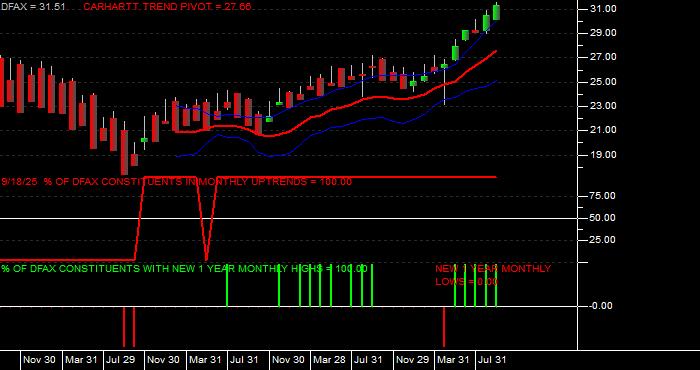
Task: Click the 25.00 value on the upper price axis
Action: coord(603,82)
